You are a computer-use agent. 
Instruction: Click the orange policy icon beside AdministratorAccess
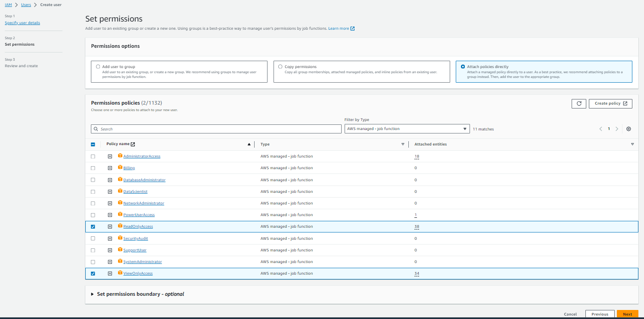[x=120, y=156]
